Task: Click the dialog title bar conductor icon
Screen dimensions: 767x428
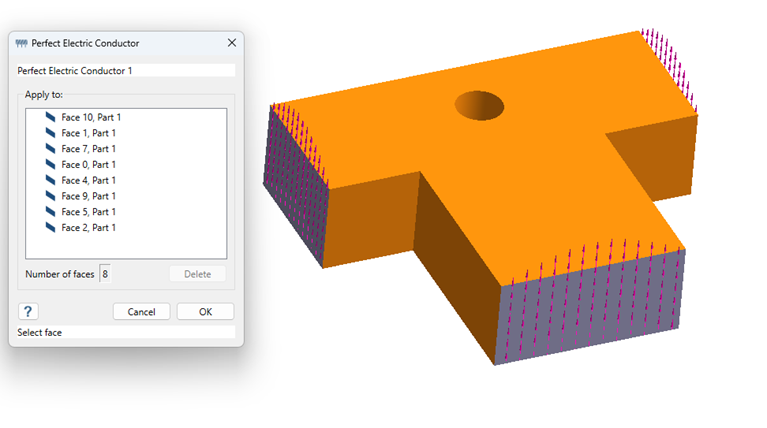Action: pyautogui.click(x=22, y=44)
